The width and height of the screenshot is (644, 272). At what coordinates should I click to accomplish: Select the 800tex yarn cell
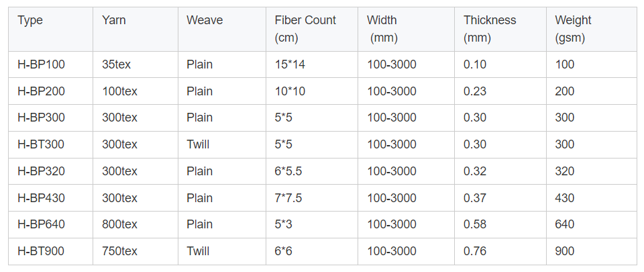point(119,224)
